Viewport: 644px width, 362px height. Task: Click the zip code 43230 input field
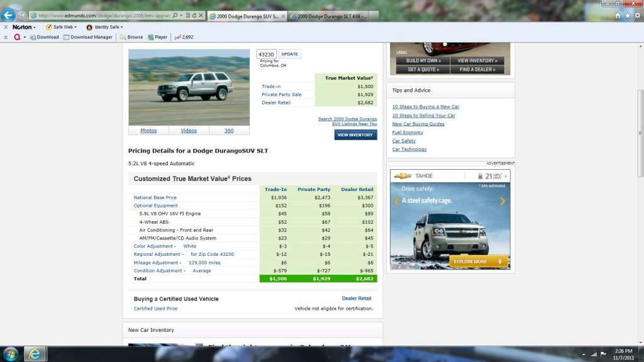pyautogui.click(x=266, y=54)
